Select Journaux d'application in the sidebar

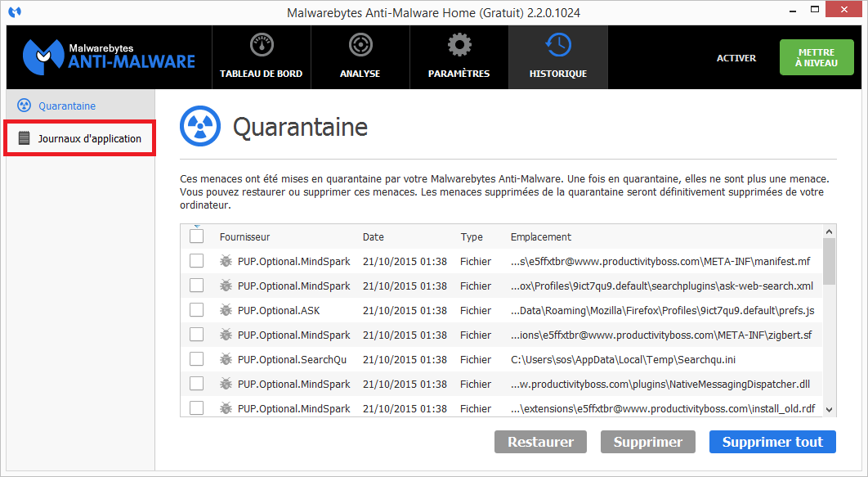tap(89, 138)
